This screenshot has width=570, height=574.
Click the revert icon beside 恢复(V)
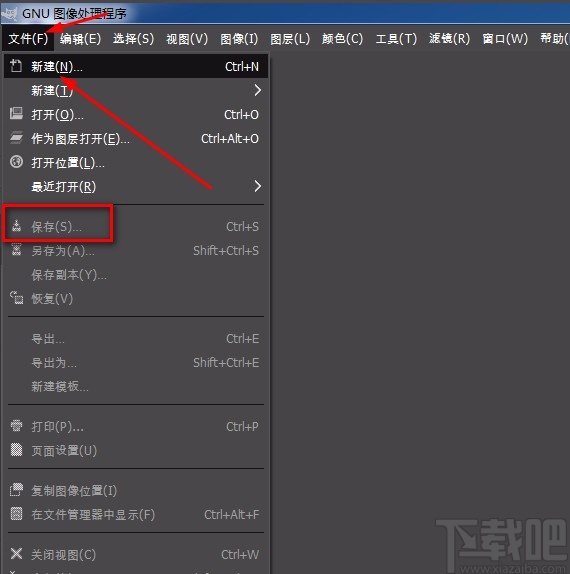(x=16, y=298)
